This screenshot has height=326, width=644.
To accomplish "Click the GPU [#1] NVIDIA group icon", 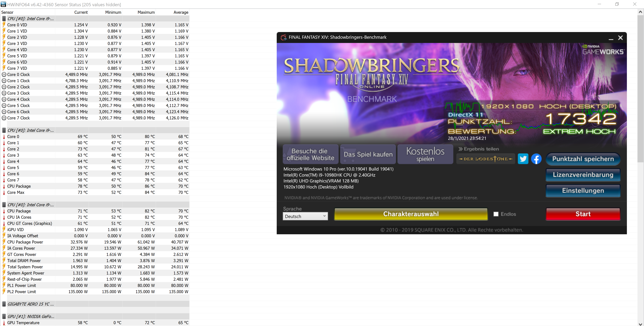I will 4,316.
